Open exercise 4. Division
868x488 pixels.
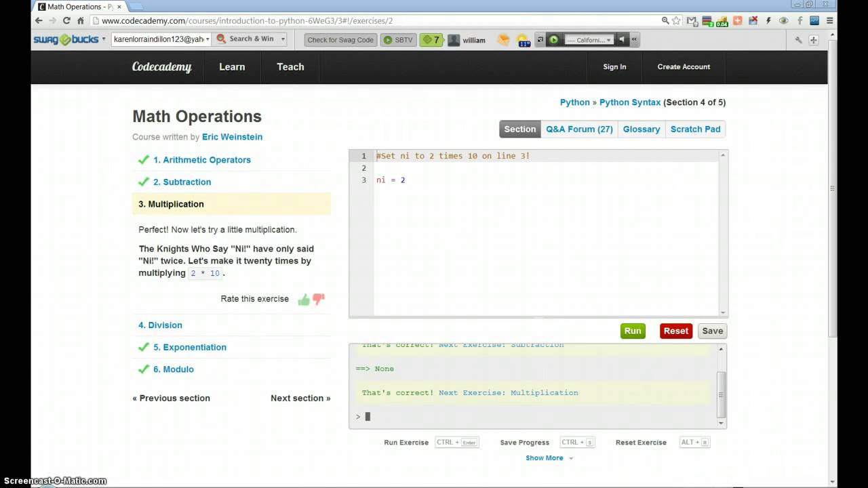tap(160, 325)
